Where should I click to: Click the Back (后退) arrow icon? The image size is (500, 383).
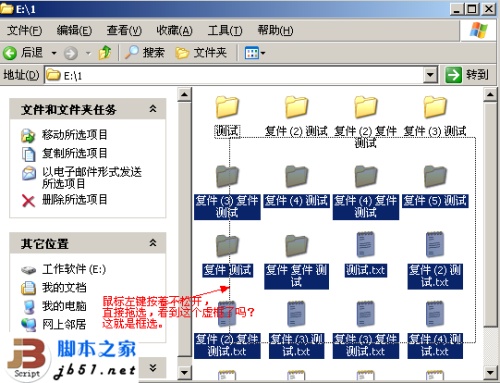click(x=10, y=53)
